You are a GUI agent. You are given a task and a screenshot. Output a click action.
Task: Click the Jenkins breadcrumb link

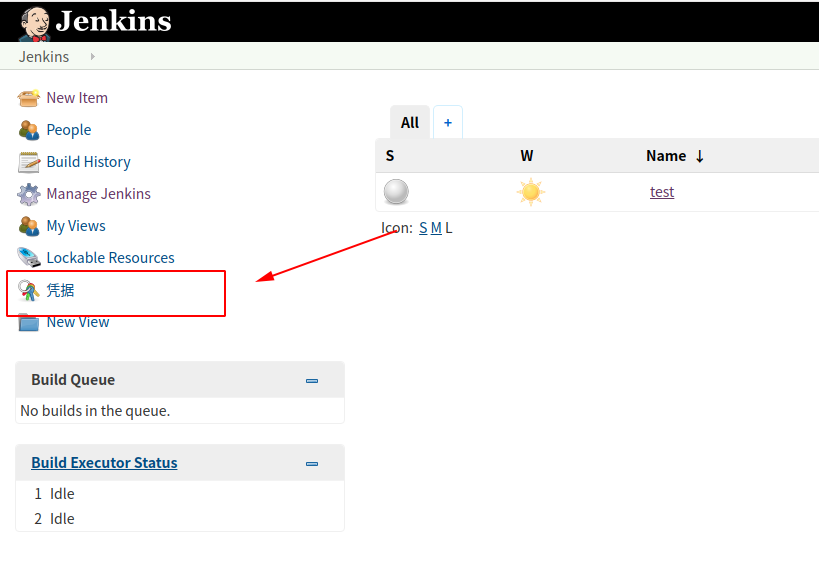pyautogui.click(x=44, y=56)
